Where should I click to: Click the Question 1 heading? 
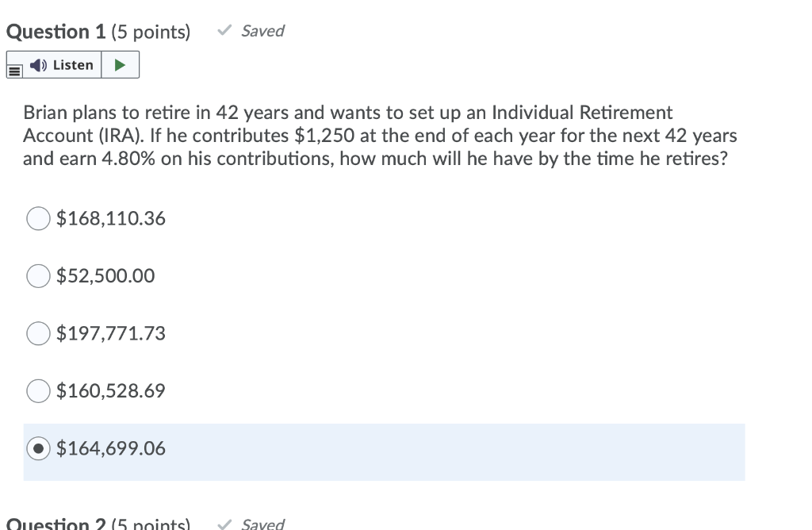coord(55,32)
